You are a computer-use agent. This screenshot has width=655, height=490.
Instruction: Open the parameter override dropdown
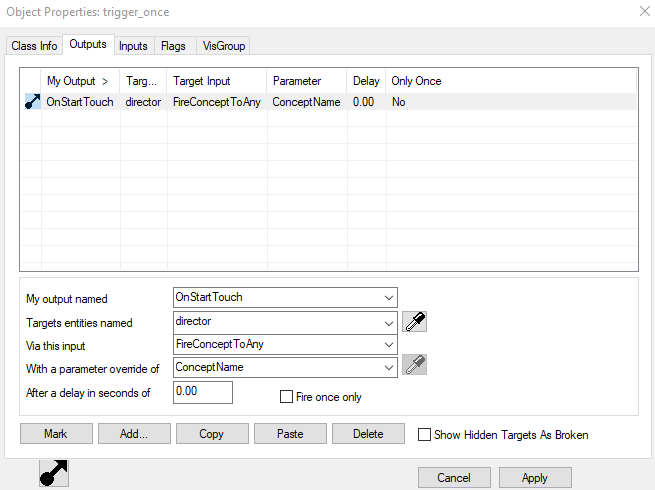coord(388,367)
